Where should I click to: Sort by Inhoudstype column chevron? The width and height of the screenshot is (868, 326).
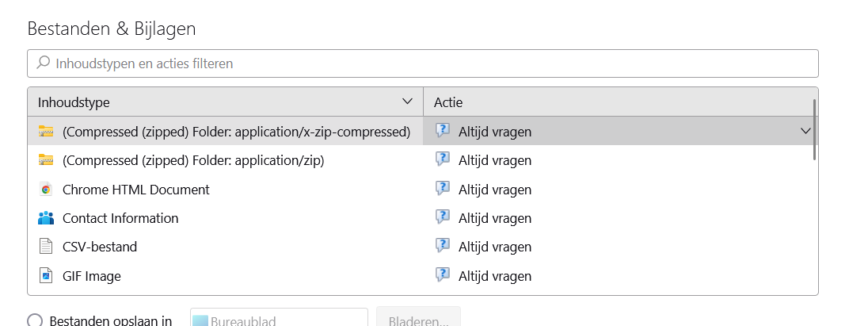point(408,102)
